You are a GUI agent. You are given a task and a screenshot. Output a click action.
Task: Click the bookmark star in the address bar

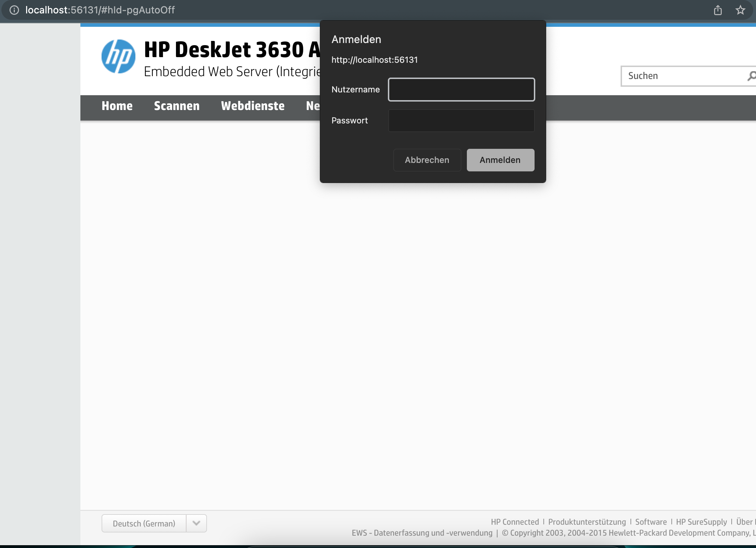point(740,10)
